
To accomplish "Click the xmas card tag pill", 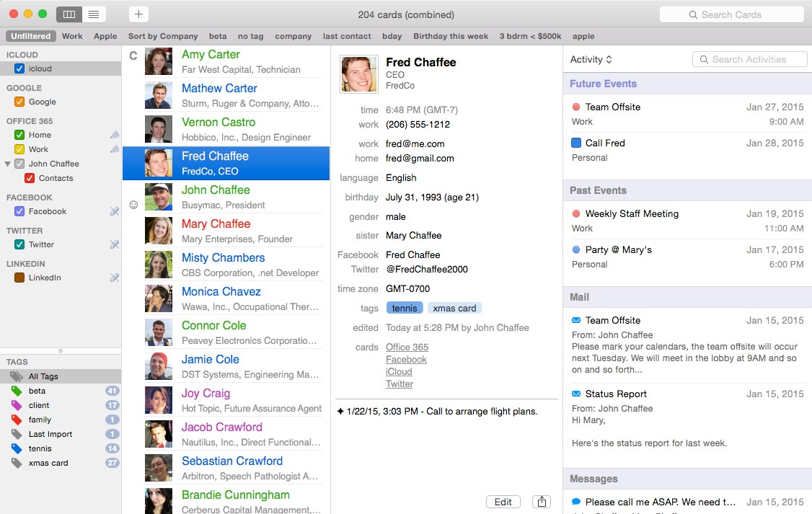I will click(x=454, y=308).
